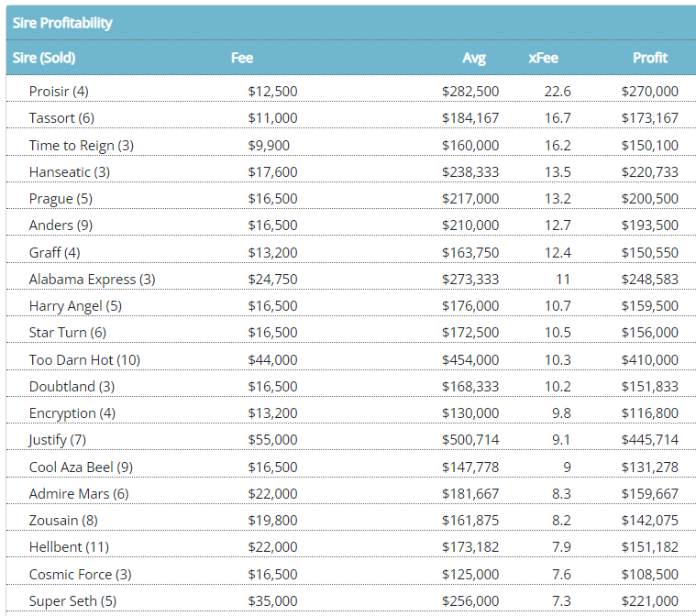Click Anders' average $210,000
Image resolution: width=696 pixels, height=616 pixels.
(470, 225)
